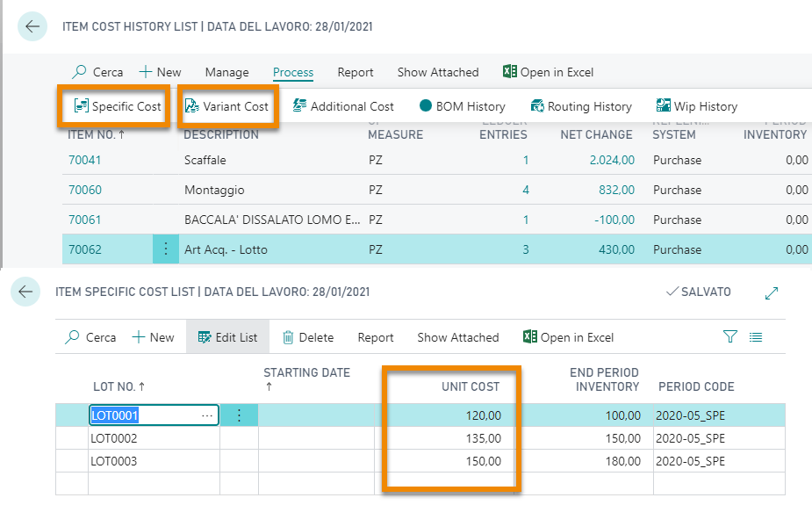Sort by Item No. column header
The height and width of the screenshot is (505, 812).
(97, 134)
